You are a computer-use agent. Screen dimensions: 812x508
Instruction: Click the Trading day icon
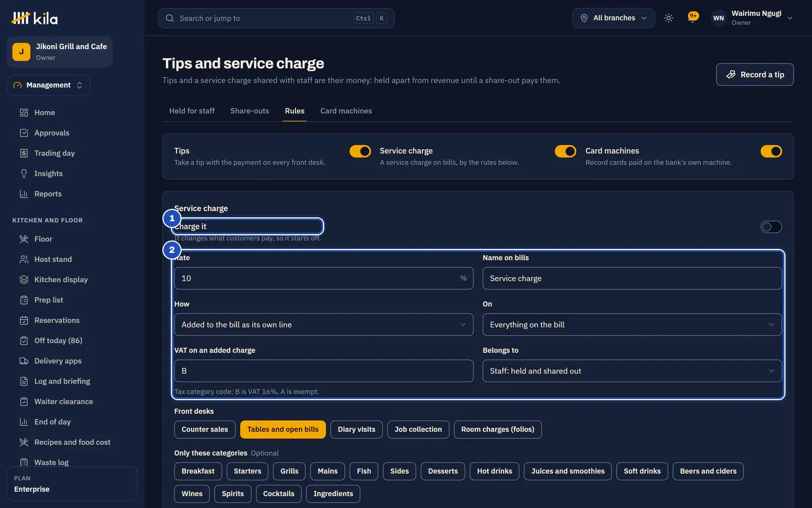pyautogui.click(x=24, y=153)
